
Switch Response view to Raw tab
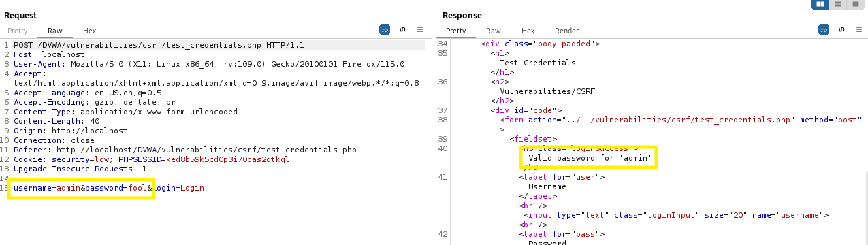coord(494,31)
